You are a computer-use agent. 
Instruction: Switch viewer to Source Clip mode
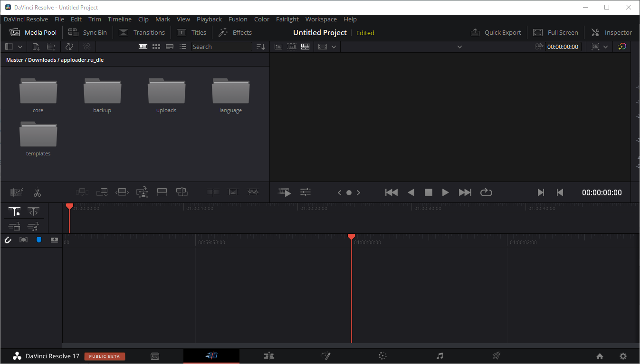point(278,47)
